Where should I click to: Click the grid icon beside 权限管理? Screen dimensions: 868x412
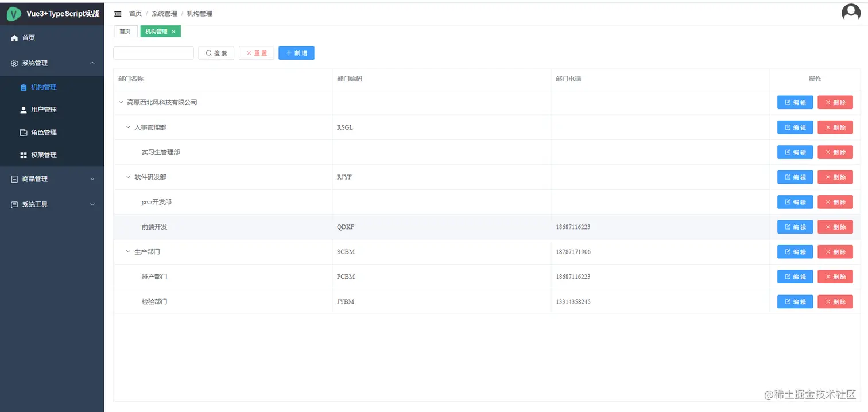tap(24, 155)
